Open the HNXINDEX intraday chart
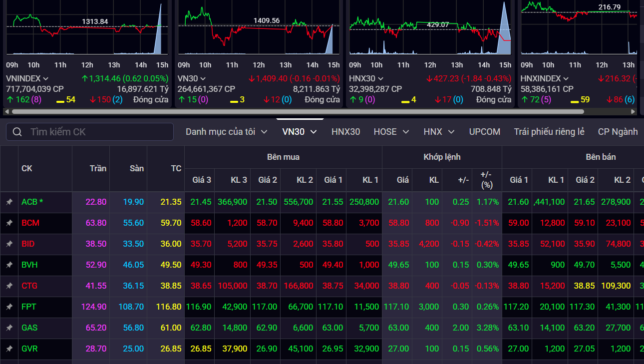This screenshot has width=644, height=364. pos(579,28)
